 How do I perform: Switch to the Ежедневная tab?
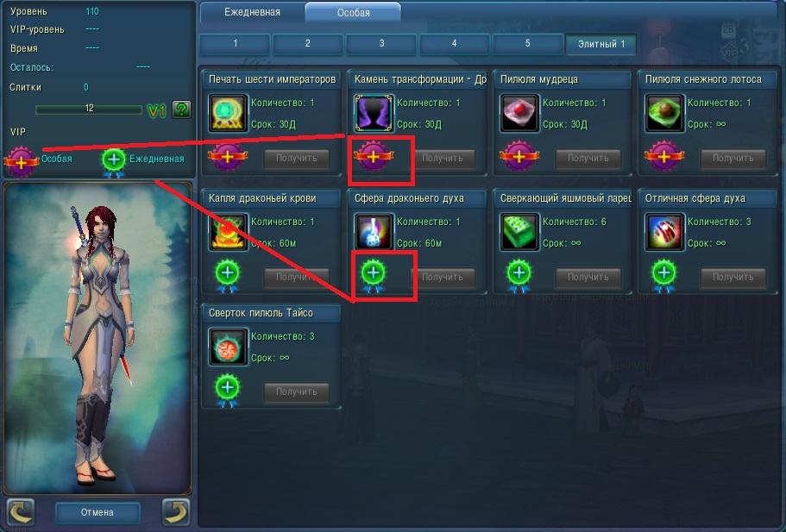click(252, 12)
